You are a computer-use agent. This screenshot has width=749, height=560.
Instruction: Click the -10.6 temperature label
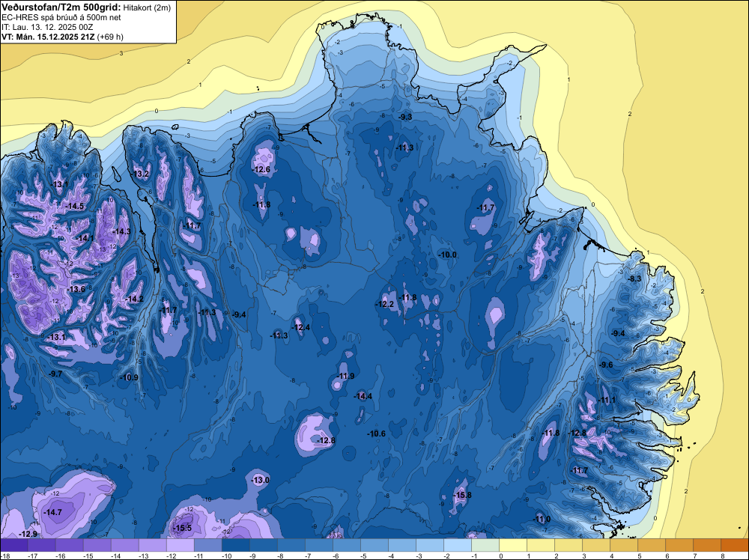click(x=376, y=433)
